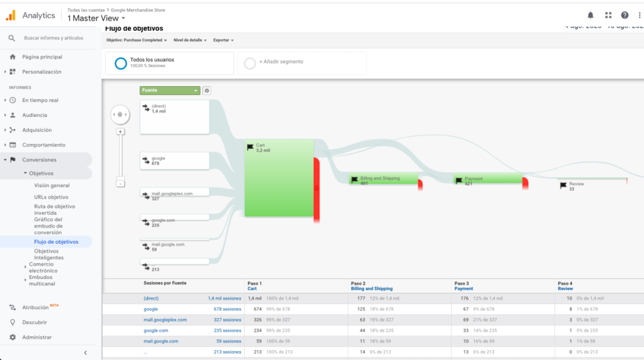This screenshot has height=360, width=644.
Task: Open the Nivel de detalle dropdown
Action: coord(190,40)
